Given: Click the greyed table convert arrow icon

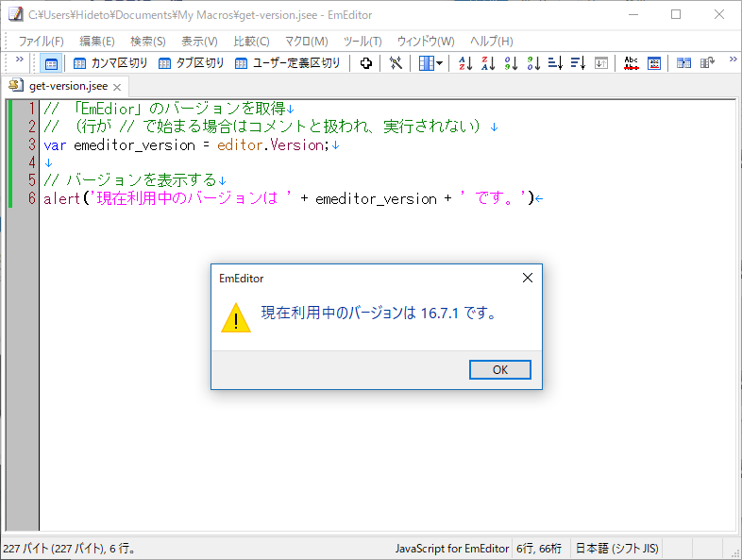Looking at the screenshot, I should click(x=707, y=63).
